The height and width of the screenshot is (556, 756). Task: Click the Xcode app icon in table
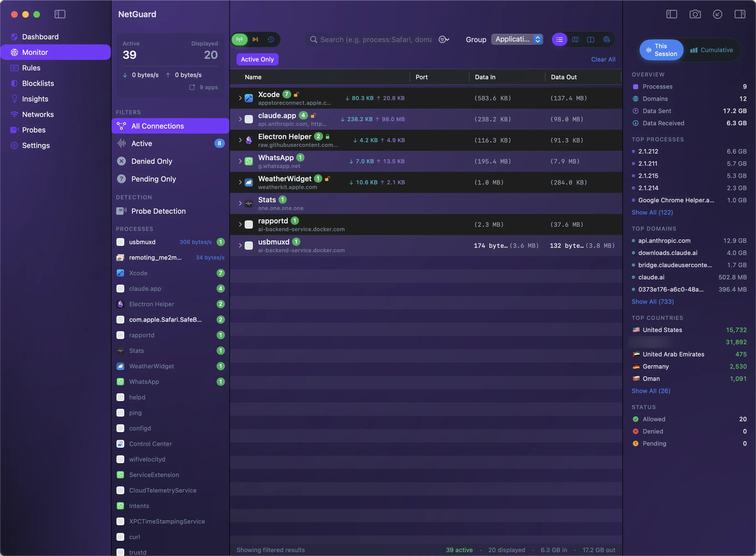248,98
